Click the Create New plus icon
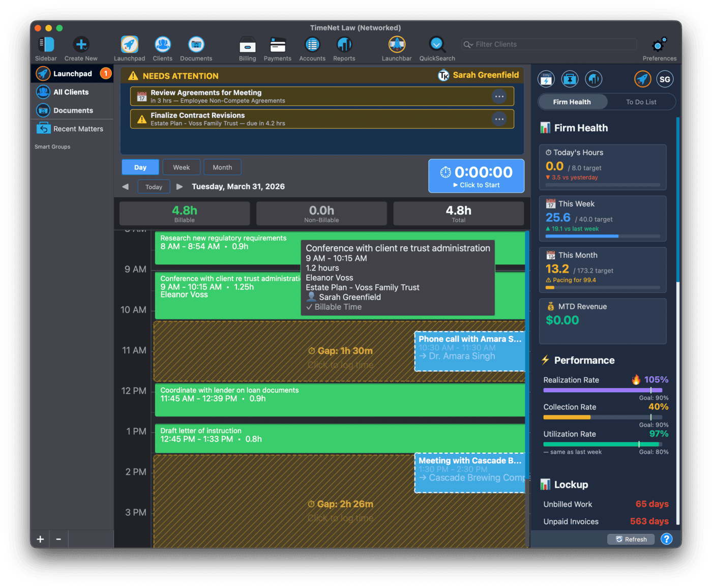Viewport: 712px width, 588px height. click(x=81, y=45)
